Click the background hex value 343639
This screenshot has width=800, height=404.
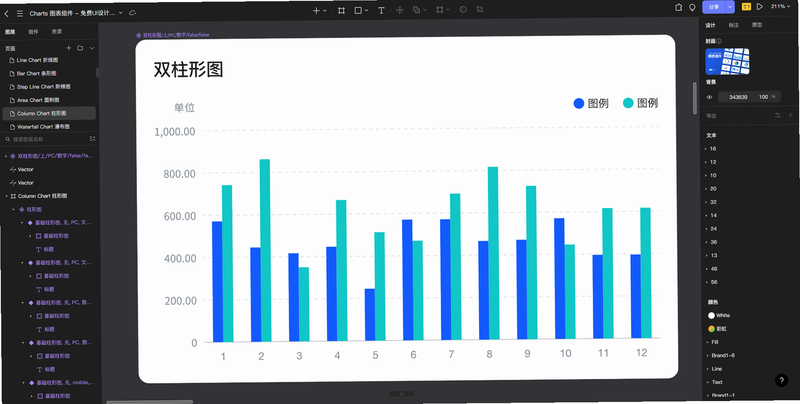coord(738,97)
